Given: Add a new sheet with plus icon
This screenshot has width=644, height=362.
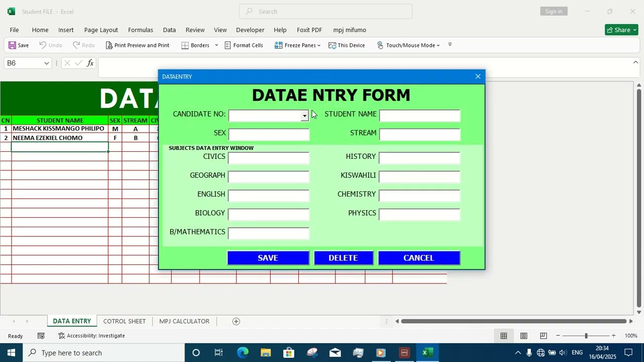Looking at the screenshot, I should tap(236, 321).
